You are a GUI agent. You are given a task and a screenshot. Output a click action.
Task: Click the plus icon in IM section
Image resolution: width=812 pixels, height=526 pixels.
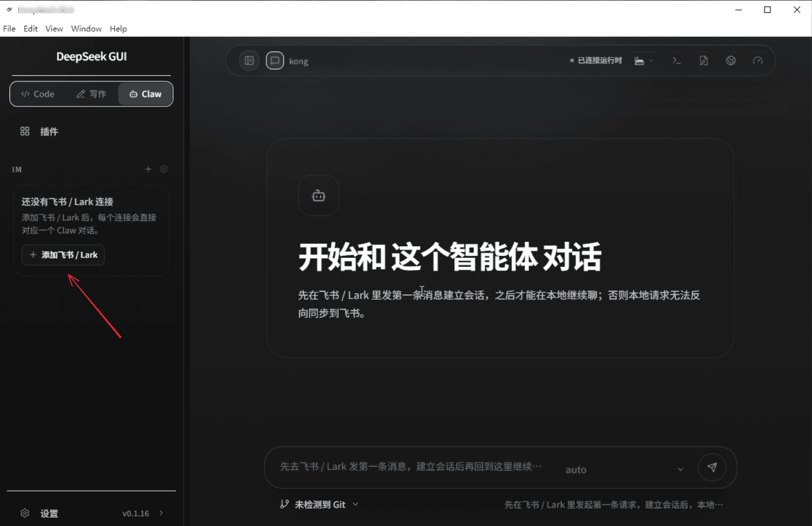(x=148, y=169)
